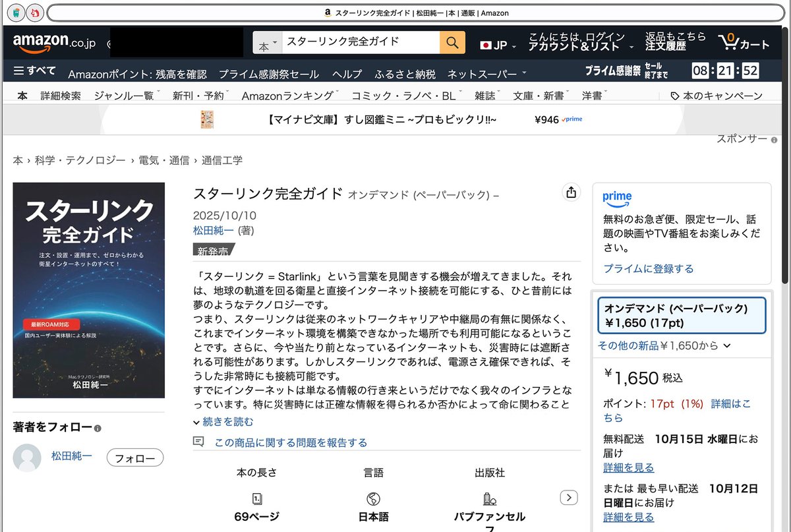Screen dimensions: 791x532
Task: Click the green browser extension icon
Action: (x=16, y=13)
